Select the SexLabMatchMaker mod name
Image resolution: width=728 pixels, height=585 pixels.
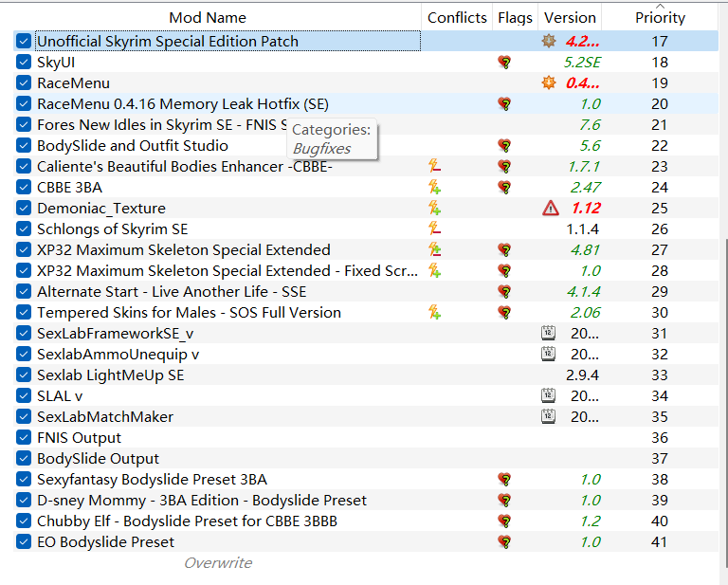[x=105, y=417]
